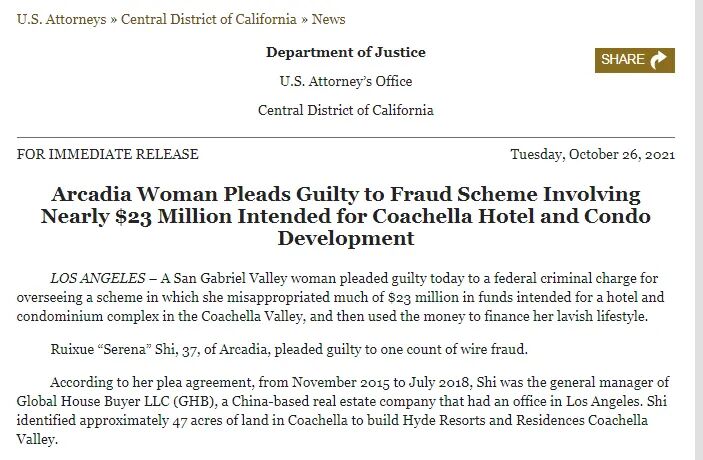Click the U.S. Attorney's Office subheading

(346, 81)
